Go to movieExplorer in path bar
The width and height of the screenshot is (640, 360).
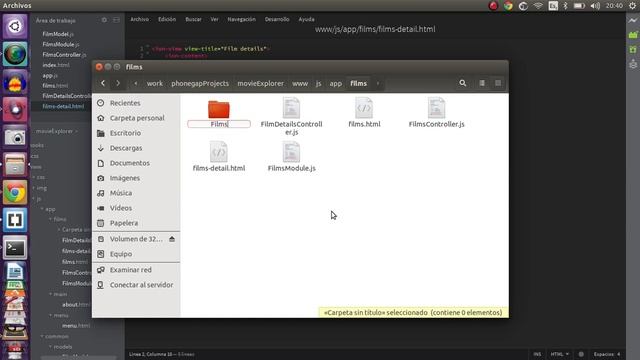(x=260, y=83)
